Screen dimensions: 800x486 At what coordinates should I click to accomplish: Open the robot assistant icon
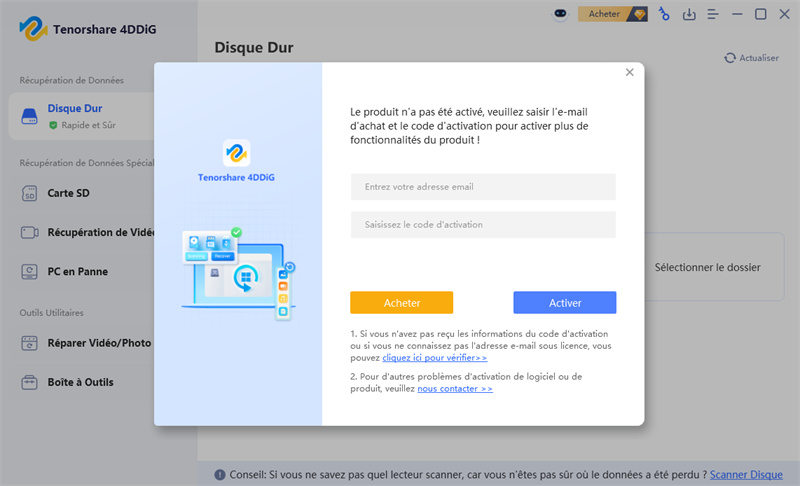[x=560, y=14]
